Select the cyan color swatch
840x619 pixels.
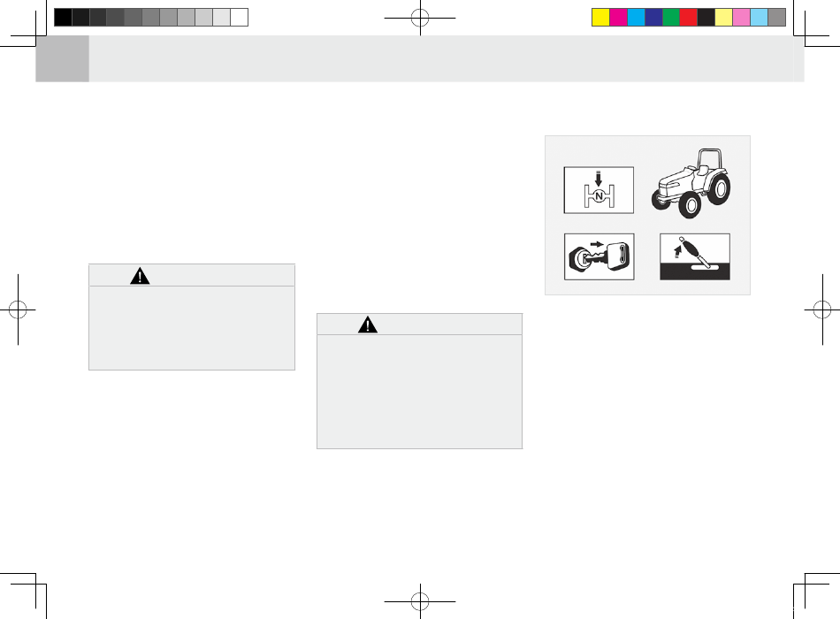point(636,17)
